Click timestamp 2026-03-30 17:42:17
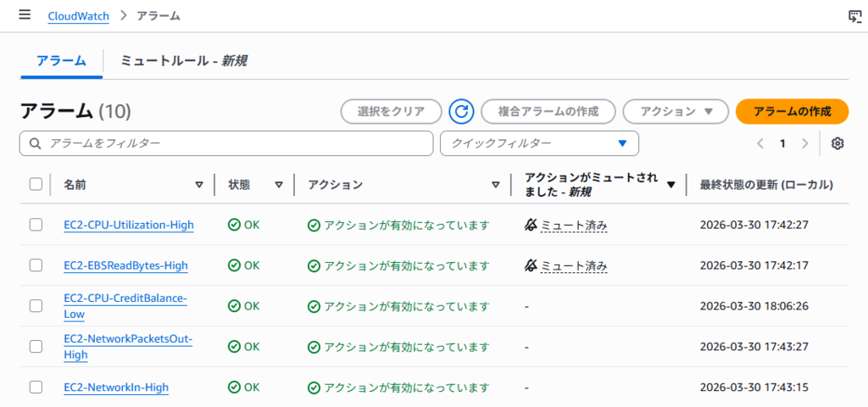The image size is (868, 407). tap(754, 265)
